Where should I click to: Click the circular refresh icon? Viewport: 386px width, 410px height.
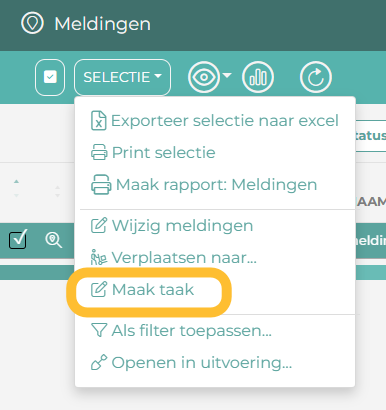click(x=316, y=77)
